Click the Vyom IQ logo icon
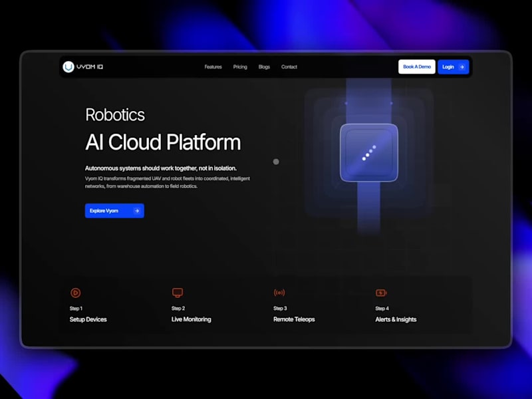This screenshot has height=399, width=532. click(68, 66)
